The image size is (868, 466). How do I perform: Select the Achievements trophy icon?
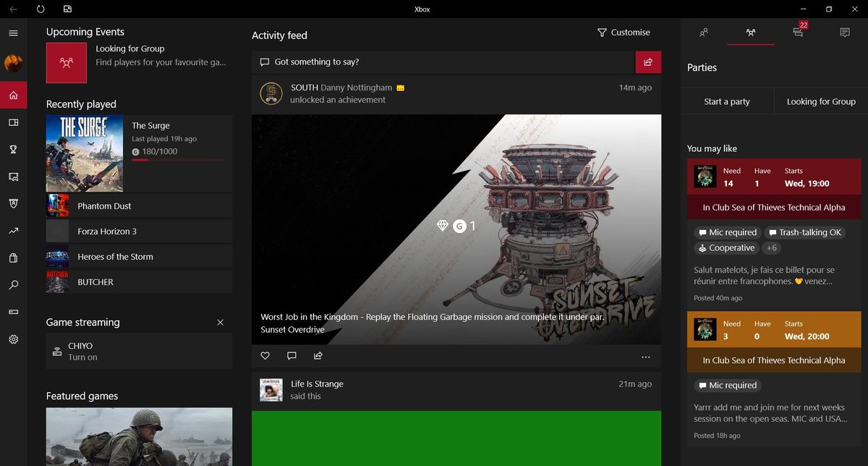point(13,149)
